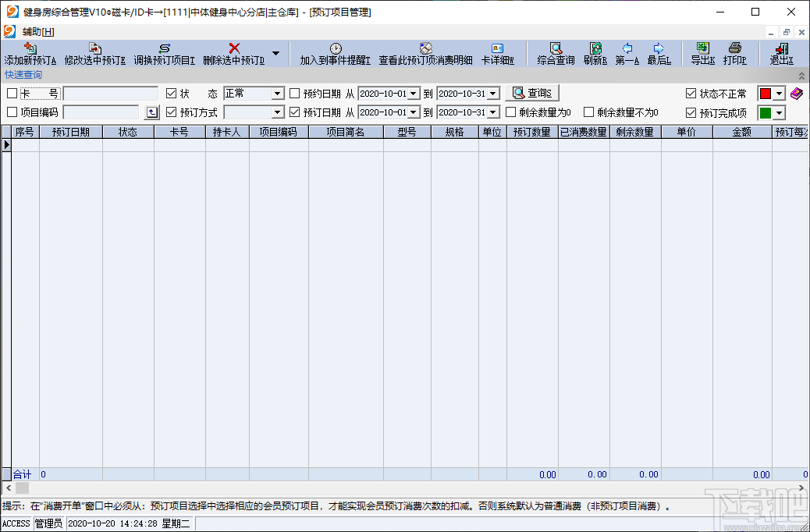
Task: Click the Card Number (卡号) column header
Action: point(179,133)
